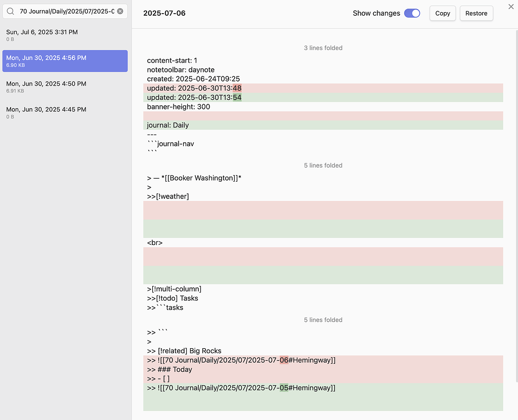Select the highlighted currently open version entry
Viewport: 518px width, 420px height.
65,61
